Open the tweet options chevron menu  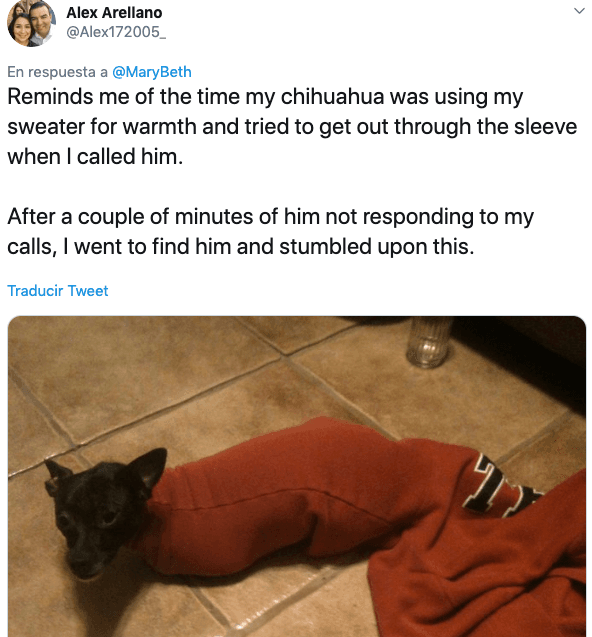[x=579, y=11]
